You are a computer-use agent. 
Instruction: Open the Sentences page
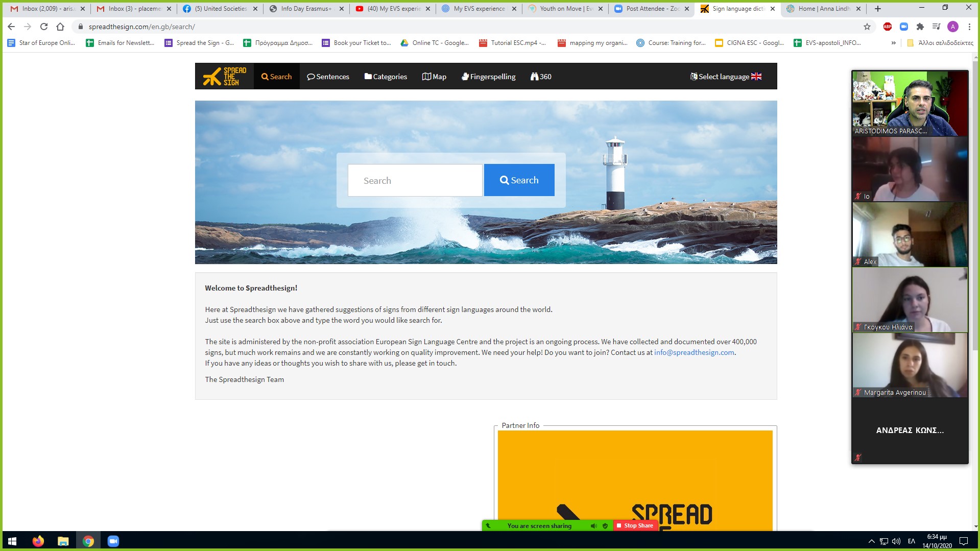328,77
